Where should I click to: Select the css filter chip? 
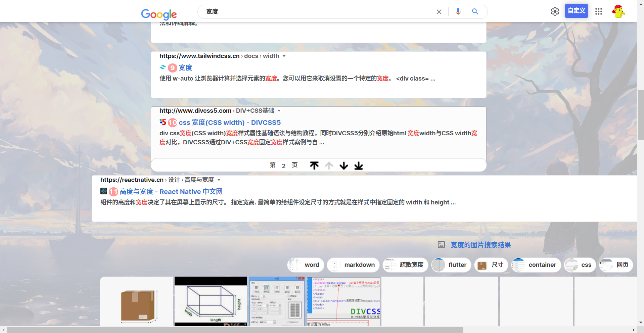(580, 265)
